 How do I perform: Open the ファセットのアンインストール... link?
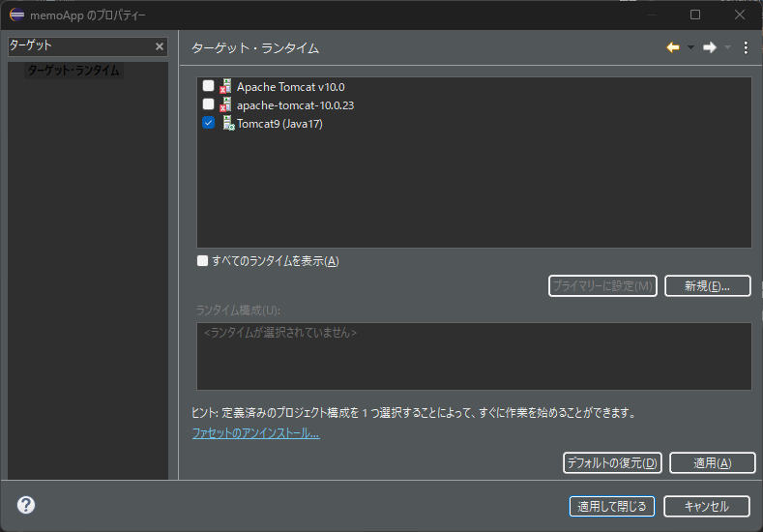(x=256, y=433)
